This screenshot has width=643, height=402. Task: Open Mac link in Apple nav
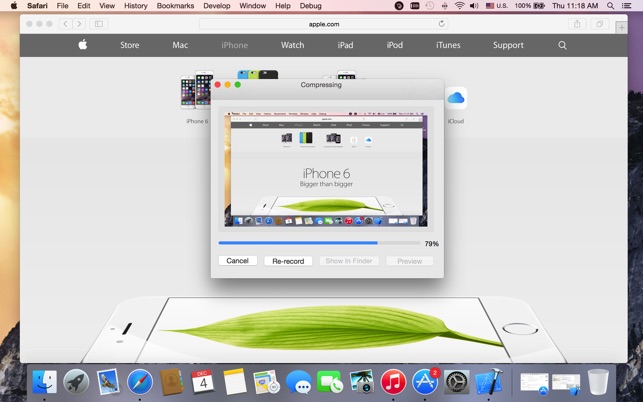tap(180, 45)
